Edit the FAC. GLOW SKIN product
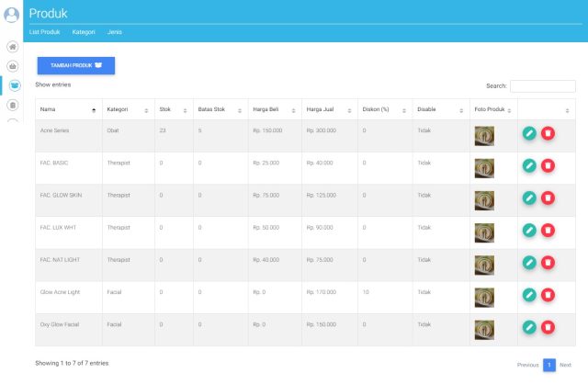 tap(529, 198)
